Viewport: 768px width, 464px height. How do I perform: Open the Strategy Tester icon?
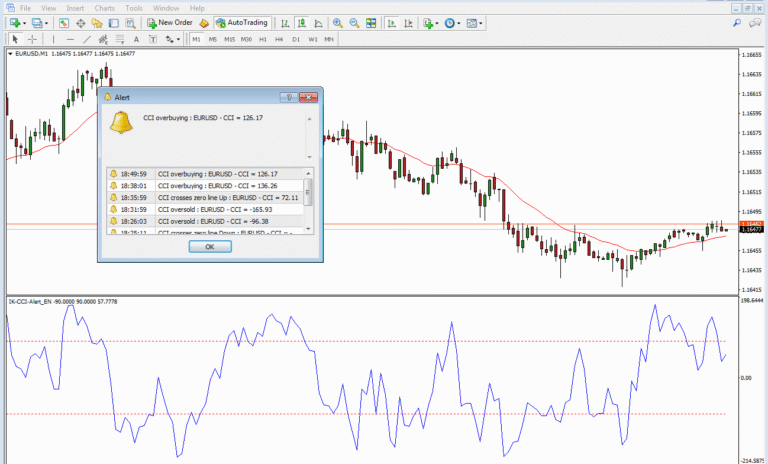[x=130, y=23]
